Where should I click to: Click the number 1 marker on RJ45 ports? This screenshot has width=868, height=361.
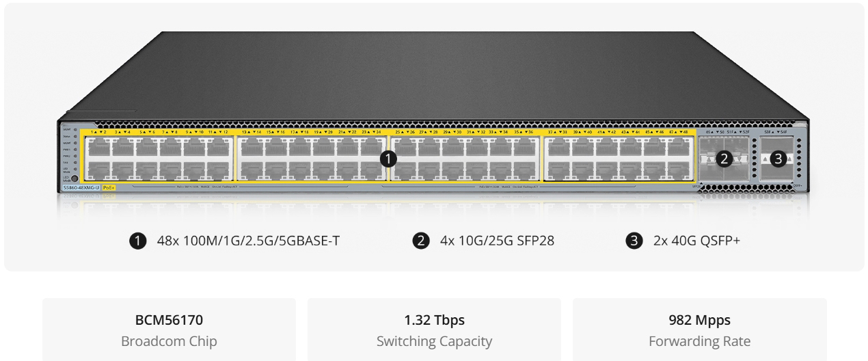point(388,159)
